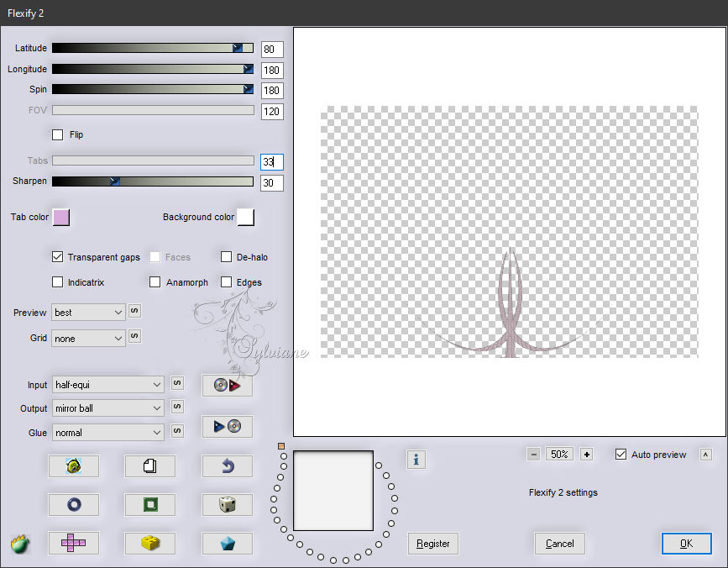Zoom out preview with minus button
Screen dimensions: 728x568
534,455
